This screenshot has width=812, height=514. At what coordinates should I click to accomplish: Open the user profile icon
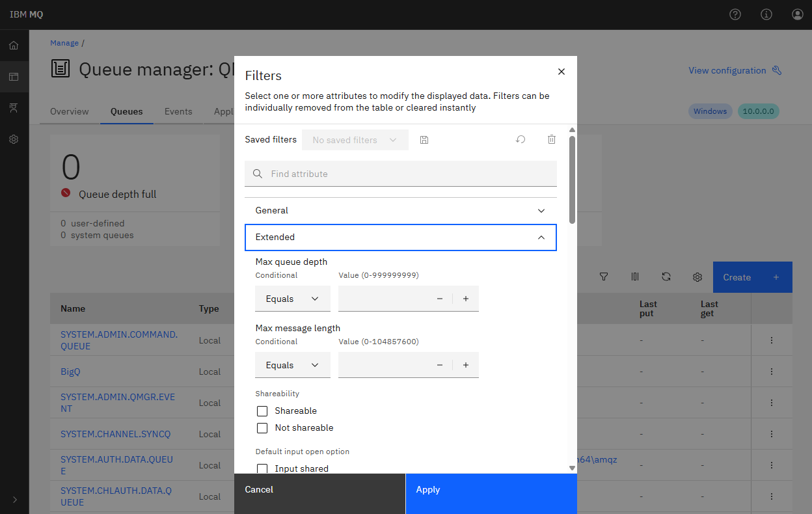click(798, 14)
